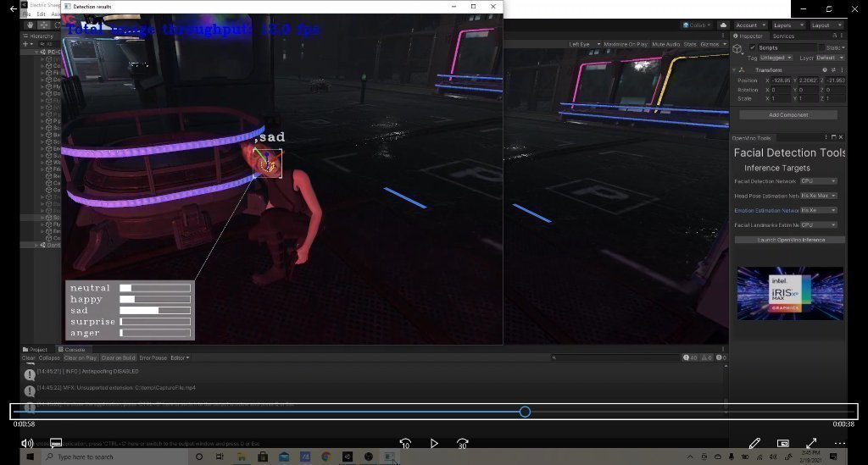
Task: Open the Head Pose Estimation device dropdown
Action: (819, 196)
